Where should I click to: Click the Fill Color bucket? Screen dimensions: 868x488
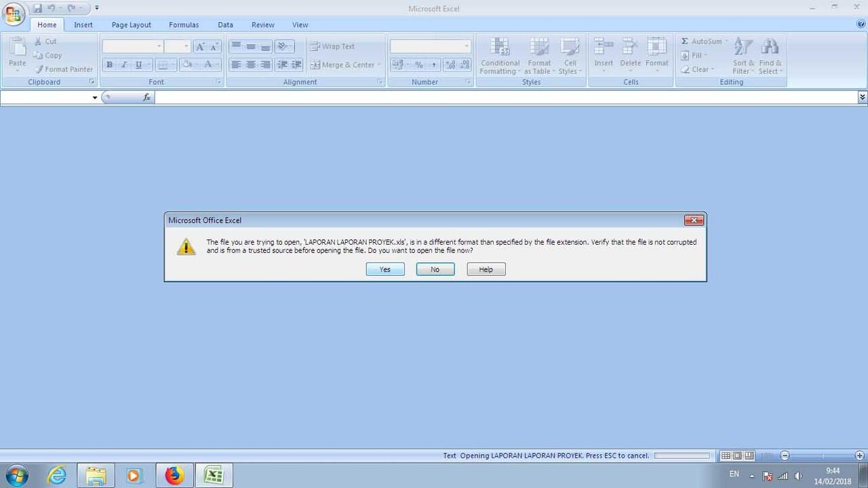click(189, 65)
